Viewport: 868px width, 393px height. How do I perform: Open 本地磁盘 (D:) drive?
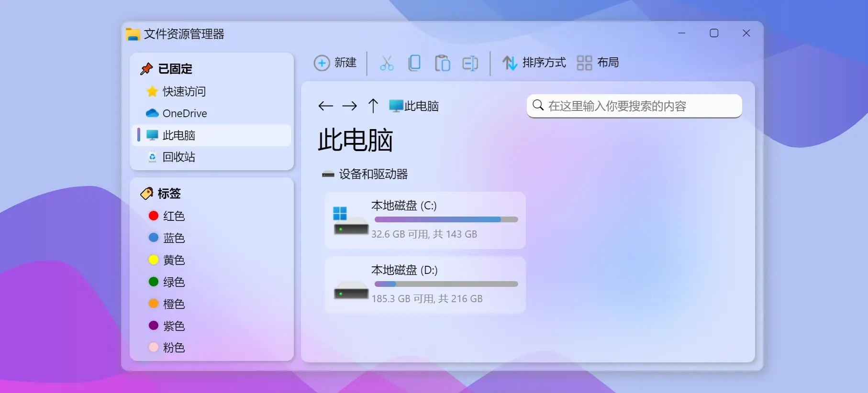tap(425, 285)
